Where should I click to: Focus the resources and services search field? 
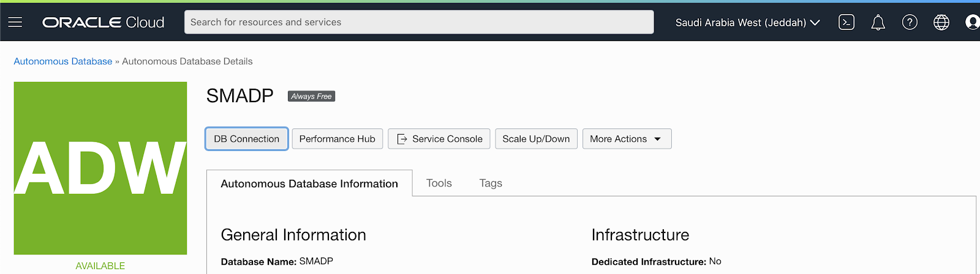point(419,22)
